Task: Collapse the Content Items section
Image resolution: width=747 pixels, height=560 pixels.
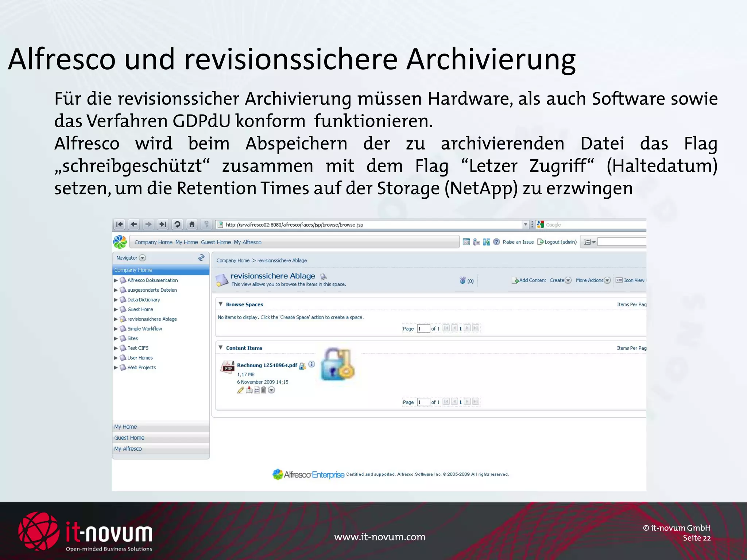Action: click(221, 347)
